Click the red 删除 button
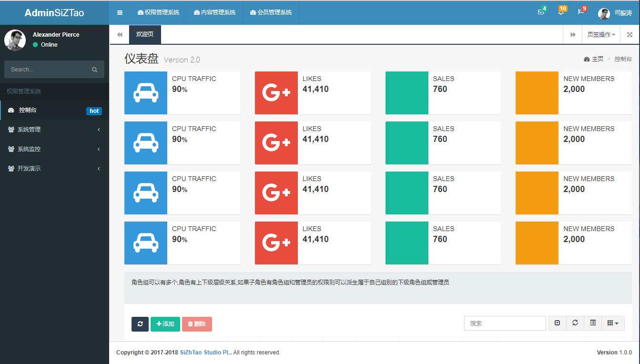The image size is (640, 364). tap(197, 324)
